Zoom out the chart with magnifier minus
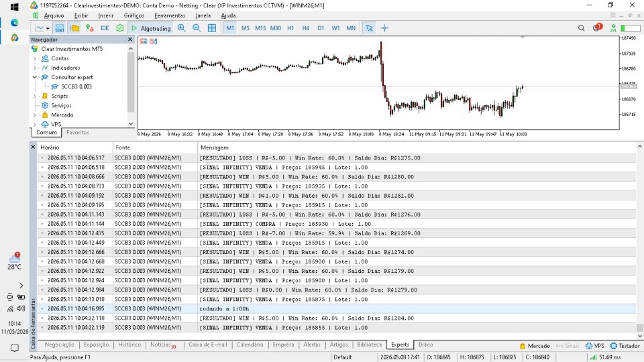This screenshot has width=644, height=362. [197, 28]
